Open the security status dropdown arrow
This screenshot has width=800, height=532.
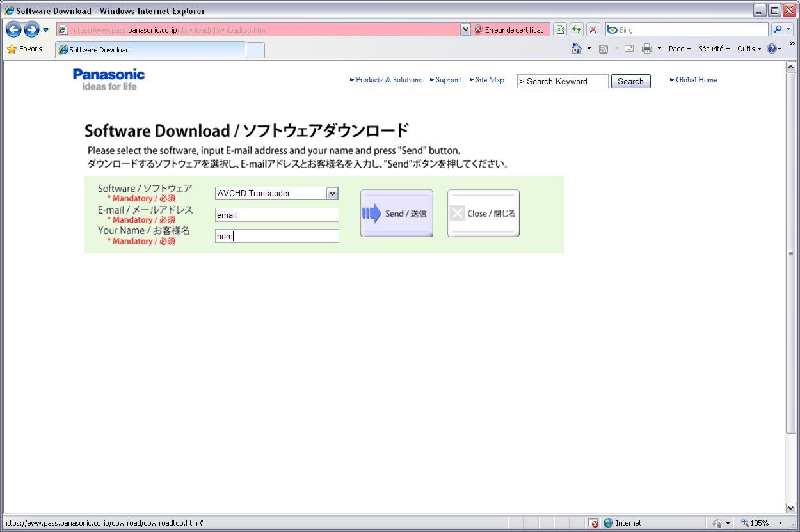pyautogui.click(x=728, y=523)
